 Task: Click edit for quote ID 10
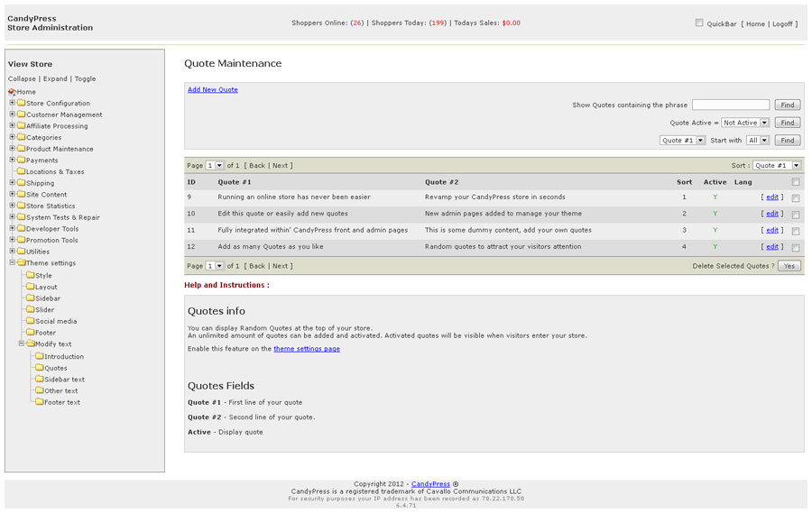click(x=772, y=214)
